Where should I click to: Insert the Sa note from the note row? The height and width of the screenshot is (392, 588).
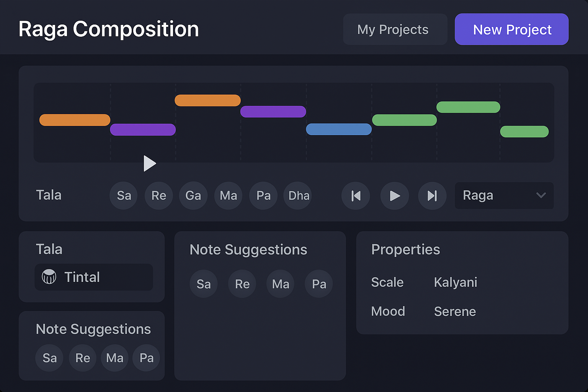coord(124,196)
